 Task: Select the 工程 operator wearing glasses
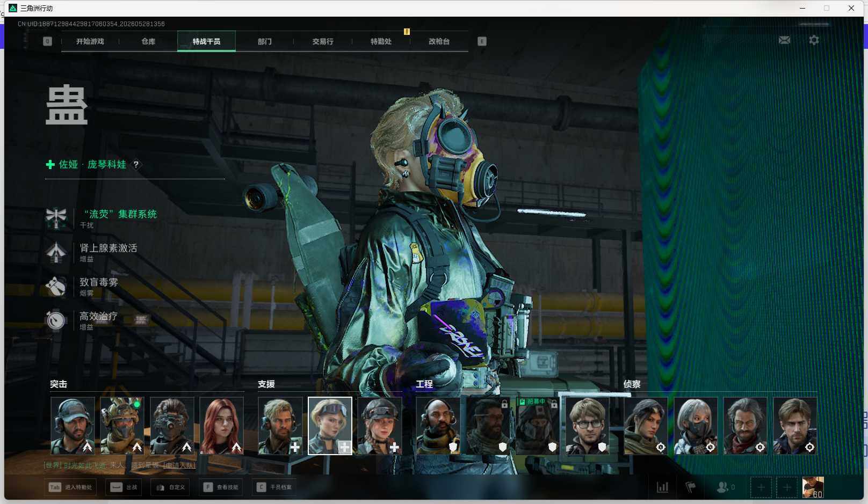[x=588, y=426]
